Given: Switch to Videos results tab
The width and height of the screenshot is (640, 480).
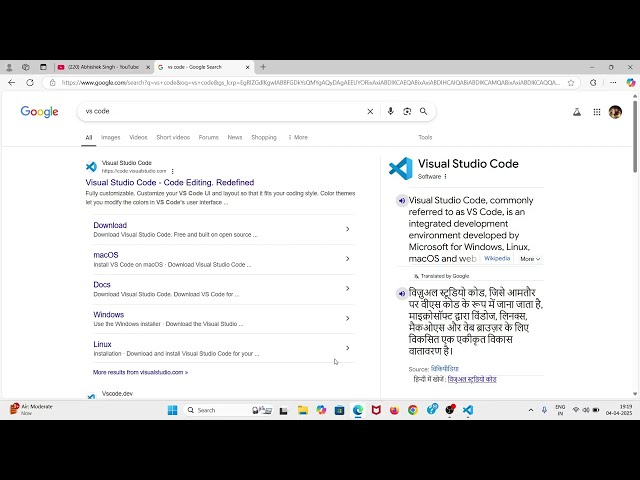Looking at the screenshot, I should pos(138,138).
